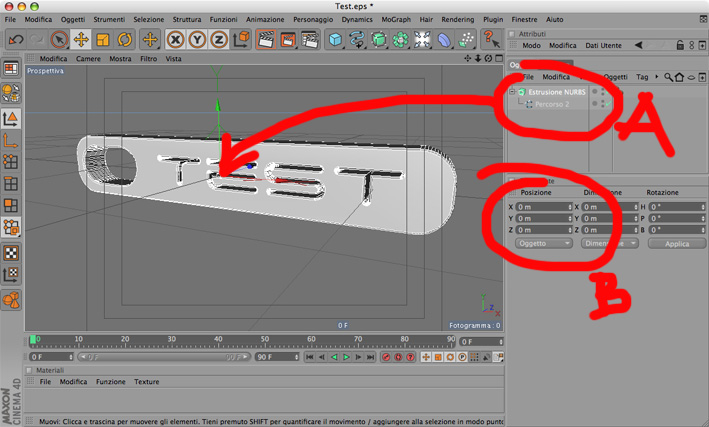Open the MoGraph menu
Viewport: 709px width, 427px height.
tap(396, 19)
